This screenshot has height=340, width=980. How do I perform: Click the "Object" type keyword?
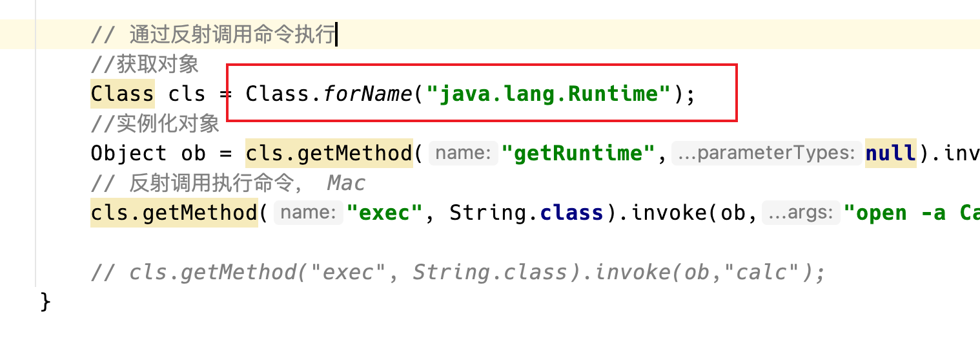(128, 153)
